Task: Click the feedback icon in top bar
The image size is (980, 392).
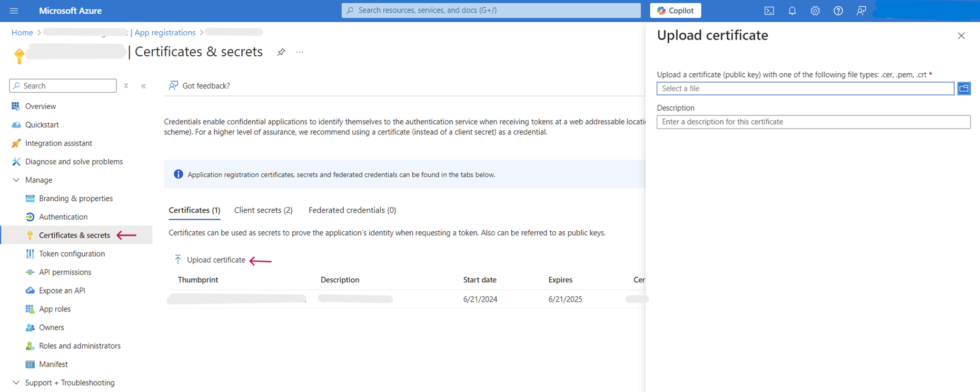Action: (x=861, y=11)
